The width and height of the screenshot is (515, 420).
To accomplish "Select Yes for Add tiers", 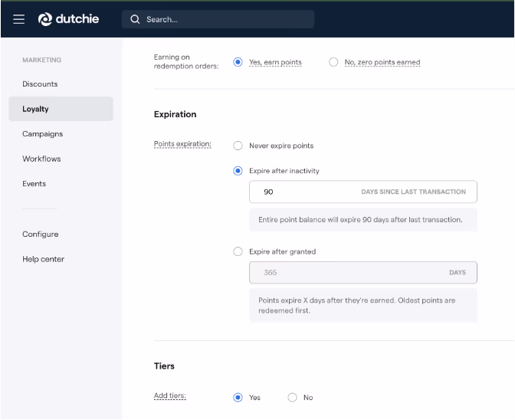I will point(238,398).
